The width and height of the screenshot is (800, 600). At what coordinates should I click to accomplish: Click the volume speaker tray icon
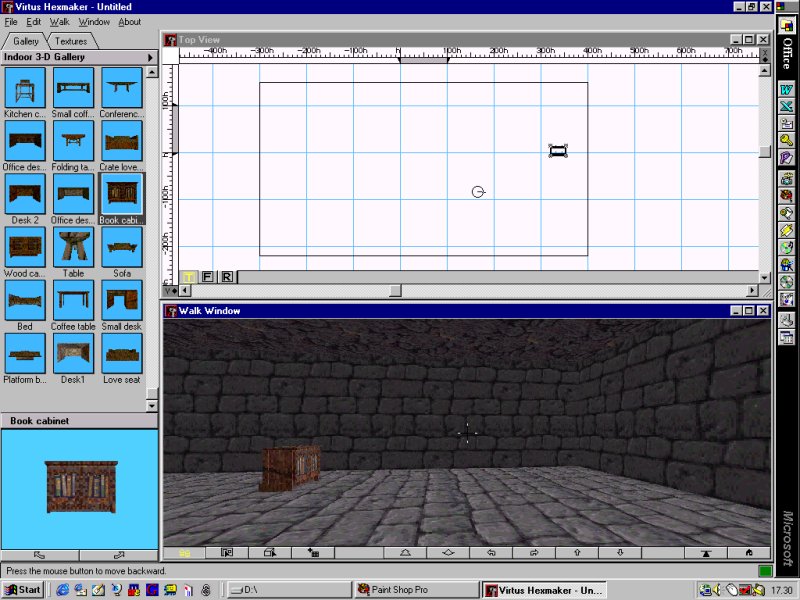[718, 590]
